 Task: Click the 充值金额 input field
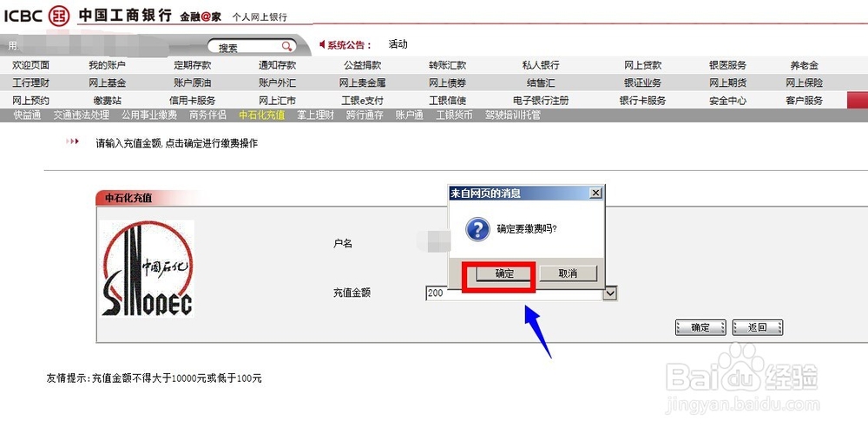[515, 293]
